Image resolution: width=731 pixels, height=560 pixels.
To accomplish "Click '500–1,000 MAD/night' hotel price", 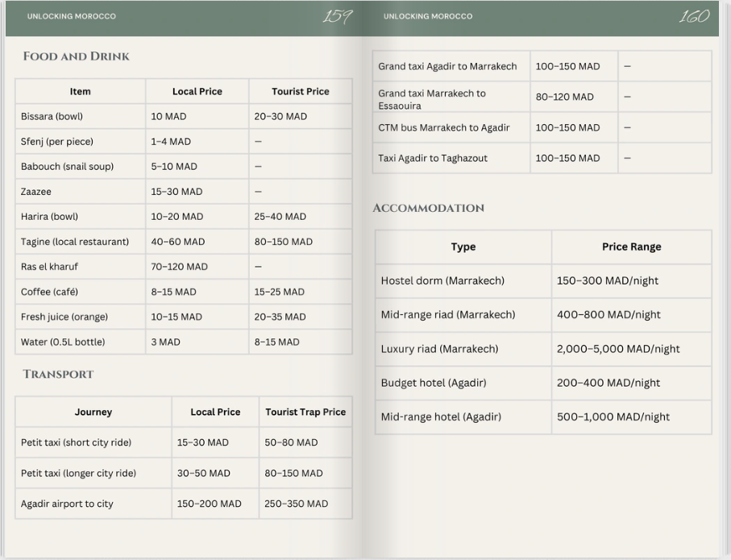I will (x=613, y=417).
